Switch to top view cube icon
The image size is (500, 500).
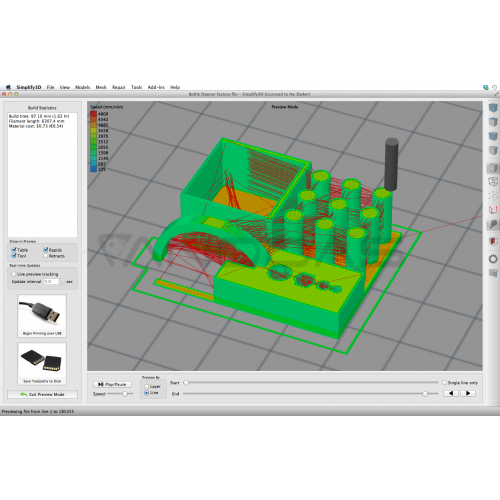click(493, 122)
